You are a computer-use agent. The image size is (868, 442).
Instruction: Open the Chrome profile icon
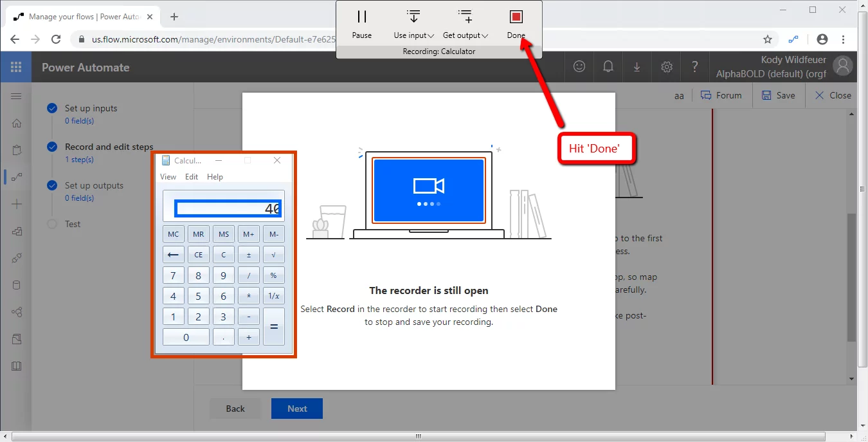coord(822,39)
